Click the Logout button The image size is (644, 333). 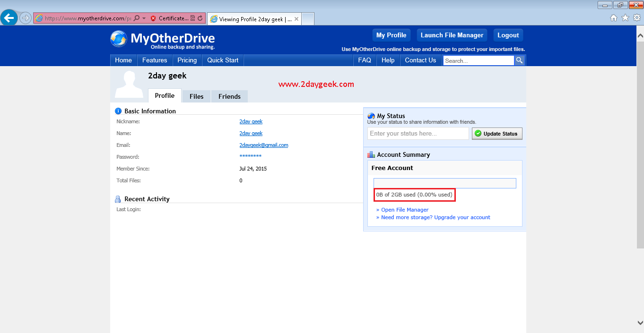(x=508, y=35)
